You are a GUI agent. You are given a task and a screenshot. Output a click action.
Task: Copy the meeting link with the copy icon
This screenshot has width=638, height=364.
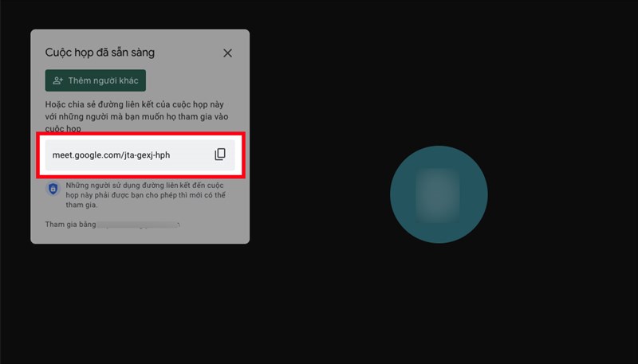click(x=220, y=155)
